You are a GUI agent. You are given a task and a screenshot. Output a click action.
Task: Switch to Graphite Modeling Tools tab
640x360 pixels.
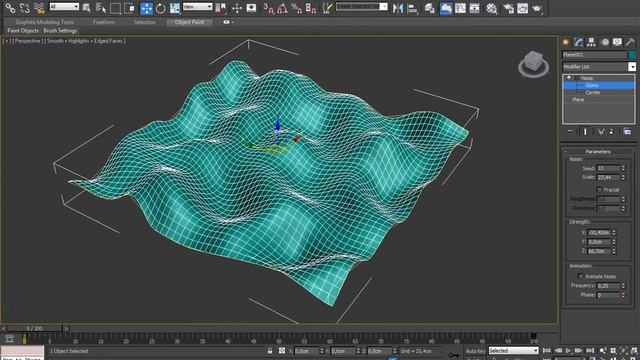[x=44, y=22]
